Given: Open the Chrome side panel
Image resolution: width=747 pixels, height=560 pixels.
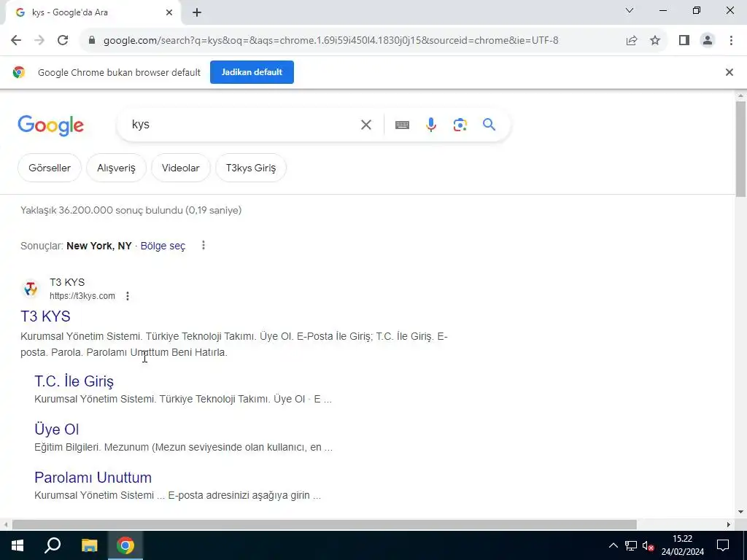Looking at the screenshot, I should (x=684, y=41).
